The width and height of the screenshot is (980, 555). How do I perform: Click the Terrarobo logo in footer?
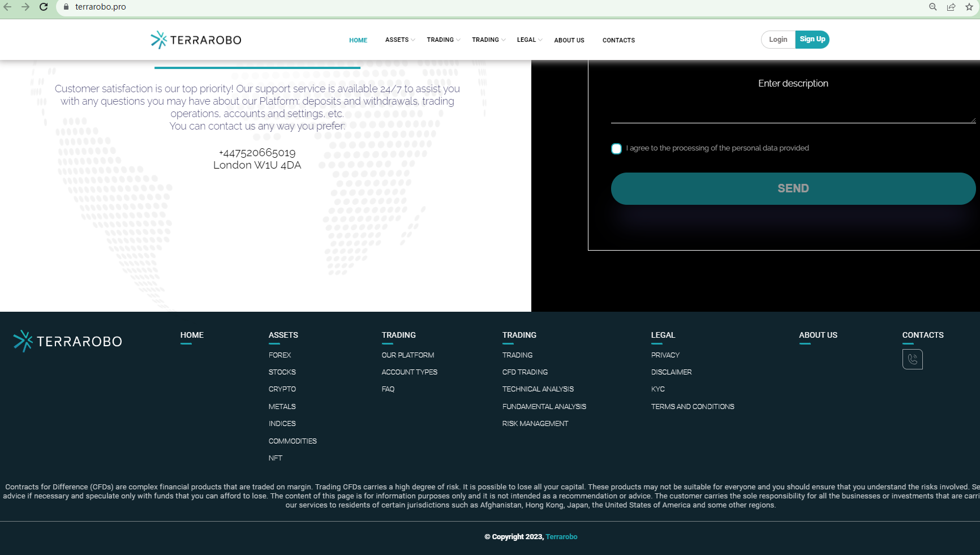point(68,341)
